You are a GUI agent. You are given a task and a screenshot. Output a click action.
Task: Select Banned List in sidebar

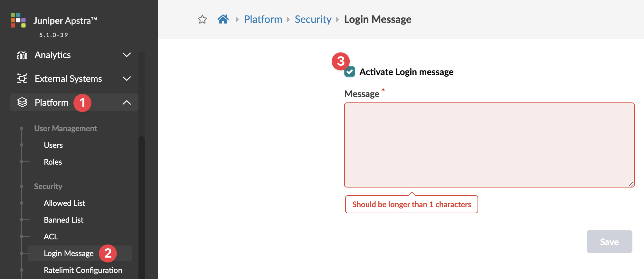pos(63,220)
